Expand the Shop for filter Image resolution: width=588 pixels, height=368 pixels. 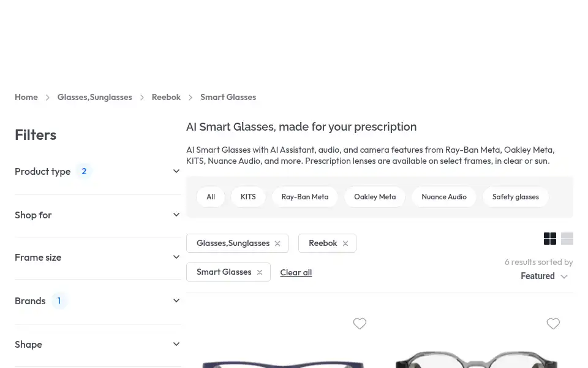(x=98, y=215)
